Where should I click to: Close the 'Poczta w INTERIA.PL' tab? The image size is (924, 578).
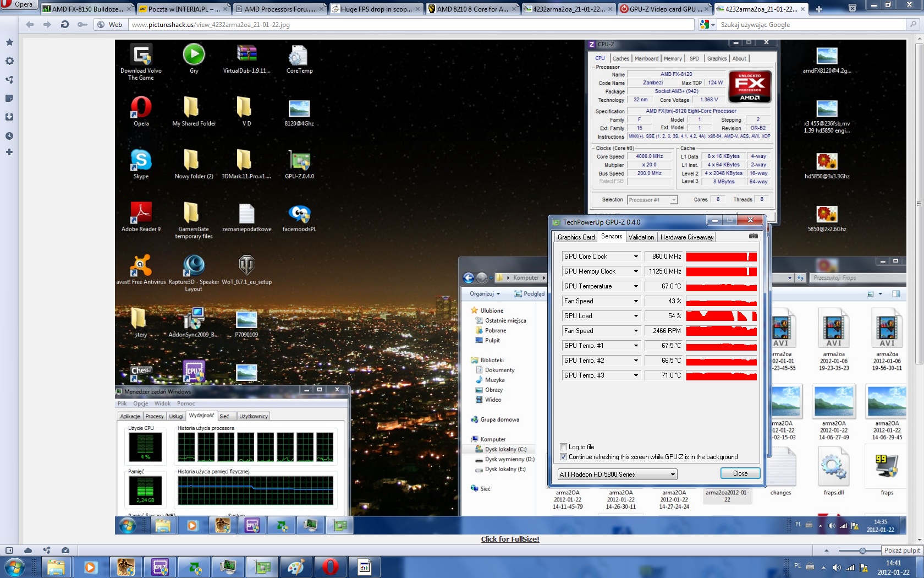click(x=225, y=9)
